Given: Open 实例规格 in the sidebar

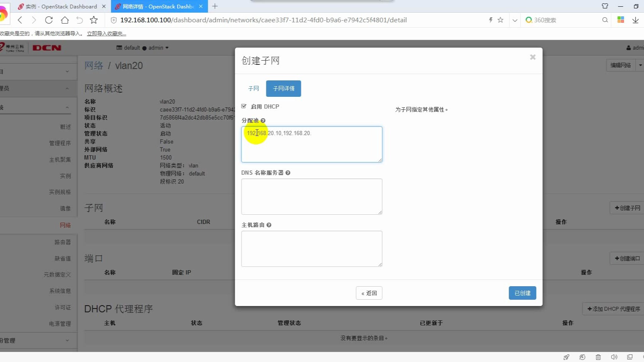Looking at the screenshot, I should coord(60,192).
